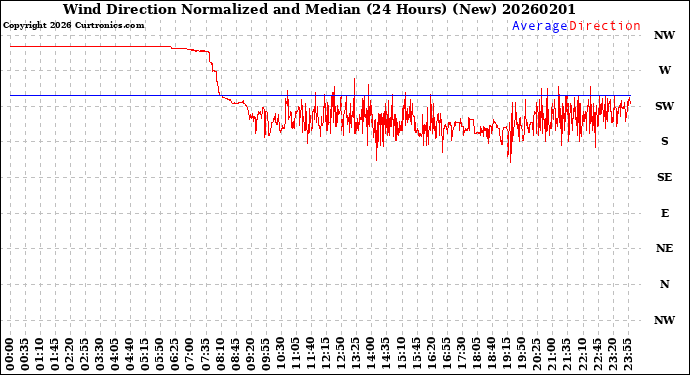690x375 pixels.
Task: Click the 05:50 time axis label
Action: (160, 355)
